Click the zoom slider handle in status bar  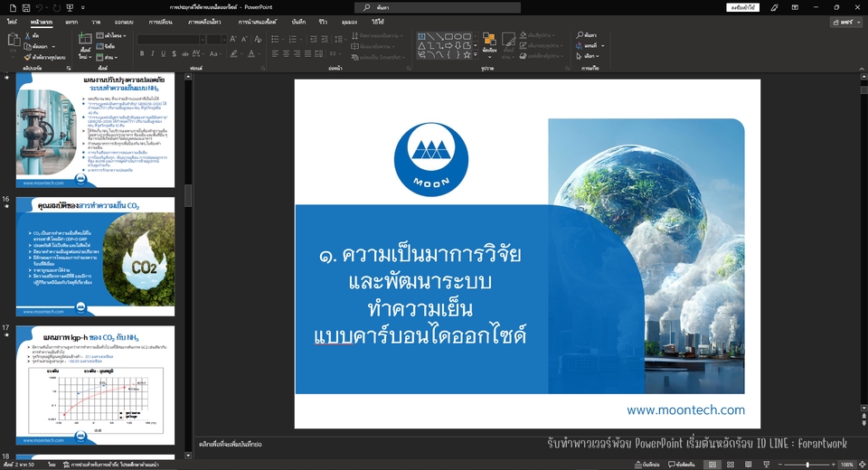tap(807, 465)
